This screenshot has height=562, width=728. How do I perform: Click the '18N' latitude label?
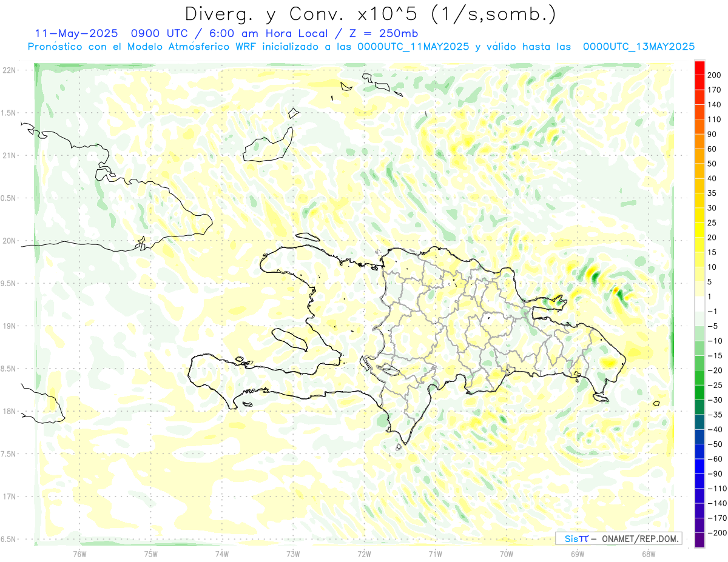pyautogui.click(x=9, y=411)
